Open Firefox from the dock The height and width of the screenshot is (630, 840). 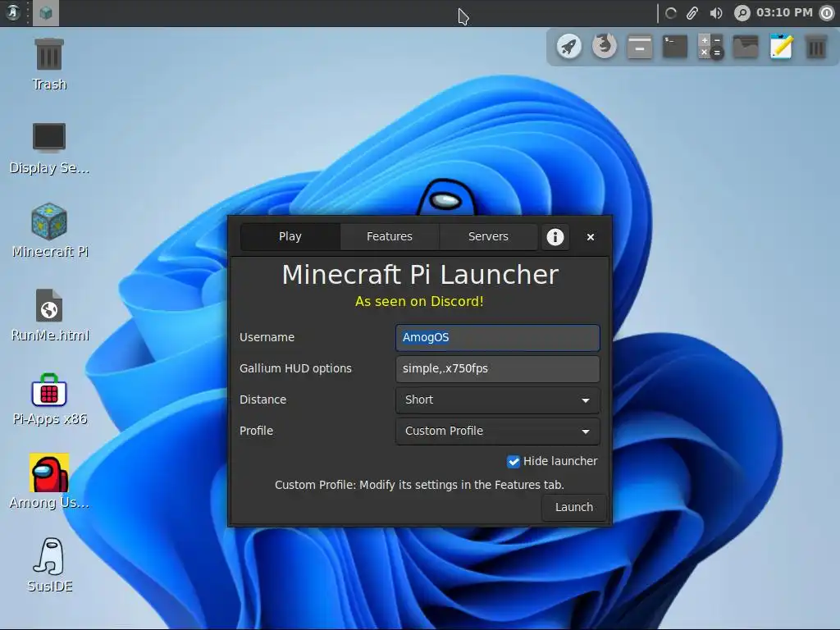605,46
